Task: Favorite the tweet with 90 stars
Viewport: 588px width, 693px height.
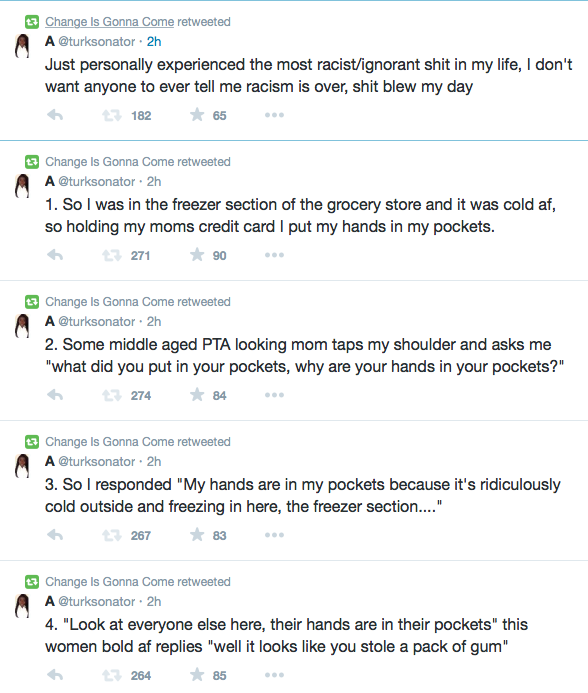Action: click(x=197, y=255)
